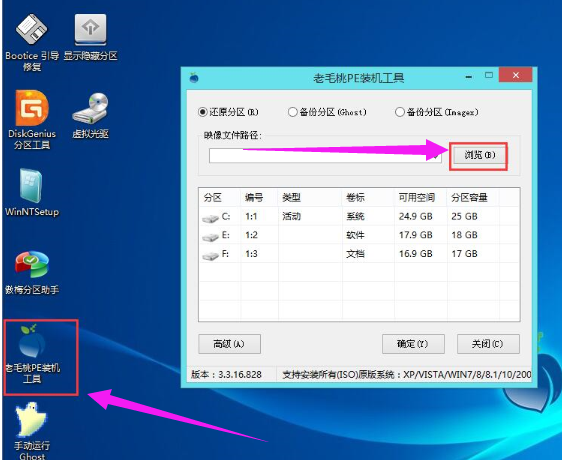
Task: Open the Bootice boot repair desktop icon
Action: (32, 42)
